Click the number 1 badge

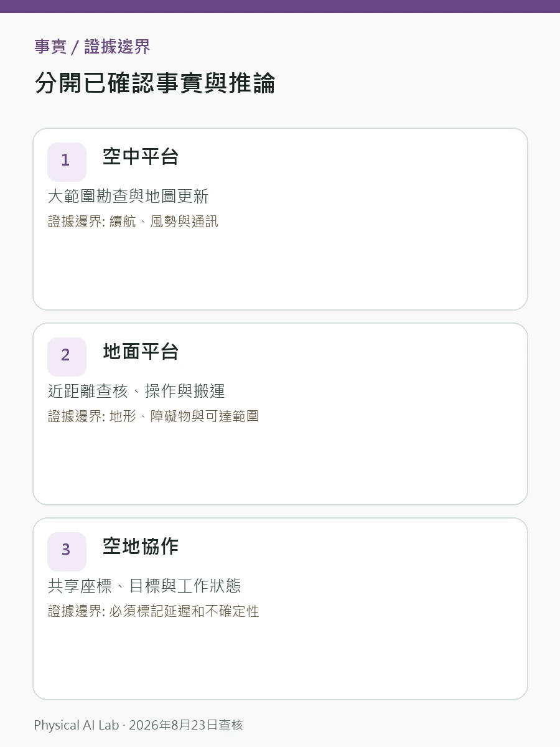click(x=67, y=162)
